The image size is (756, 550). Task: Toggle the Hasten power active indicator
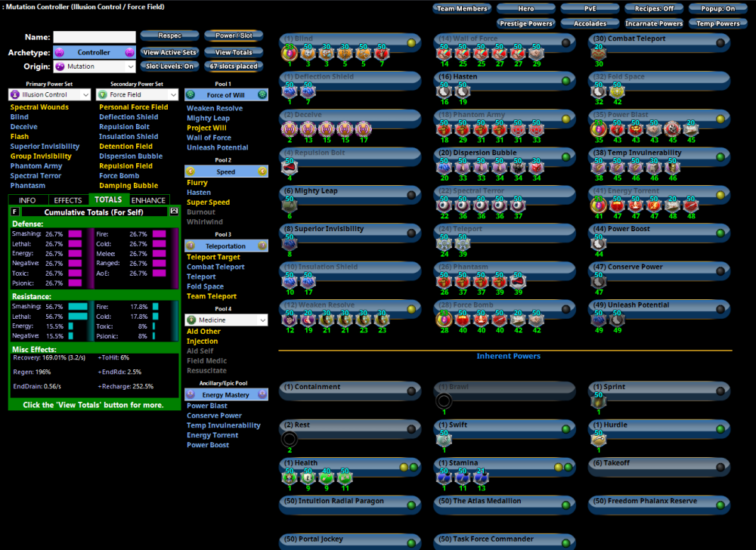(566, 81)
